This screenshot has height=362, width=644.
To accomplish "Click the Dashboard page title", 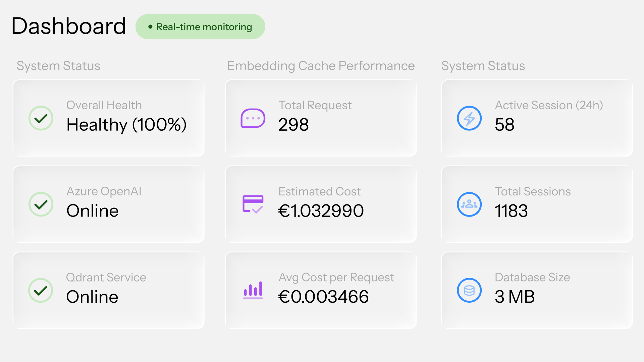I will 69,26.
